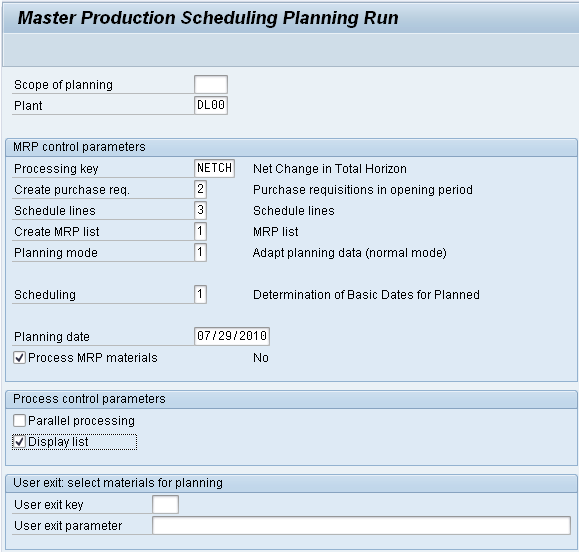Click the User exit key field
This screenshot has height=552, width=579.
165,504
